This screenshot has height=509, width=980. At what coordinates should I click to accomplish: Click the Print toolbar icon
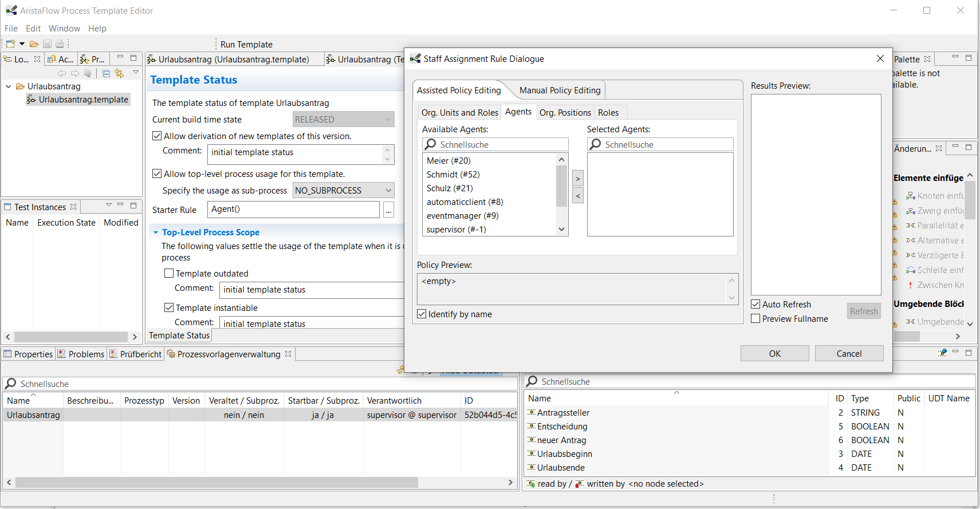coord(60,44)
